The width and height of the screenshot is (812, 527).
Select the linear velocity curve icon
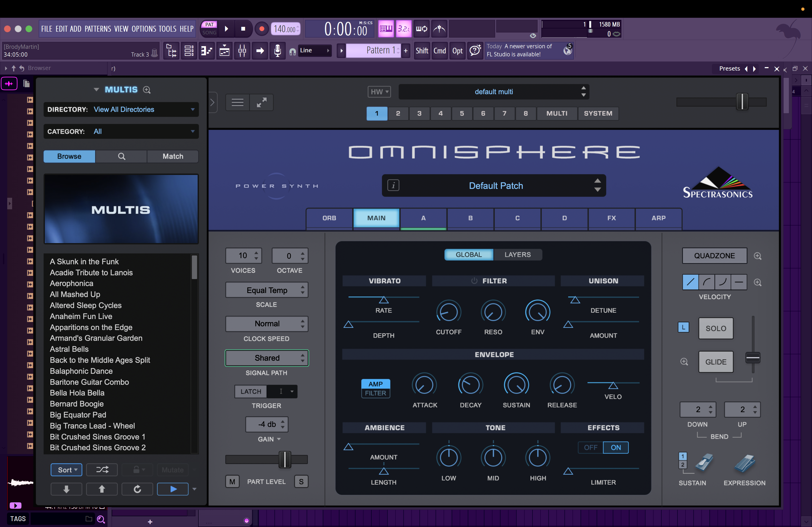(x=690, y=282)
